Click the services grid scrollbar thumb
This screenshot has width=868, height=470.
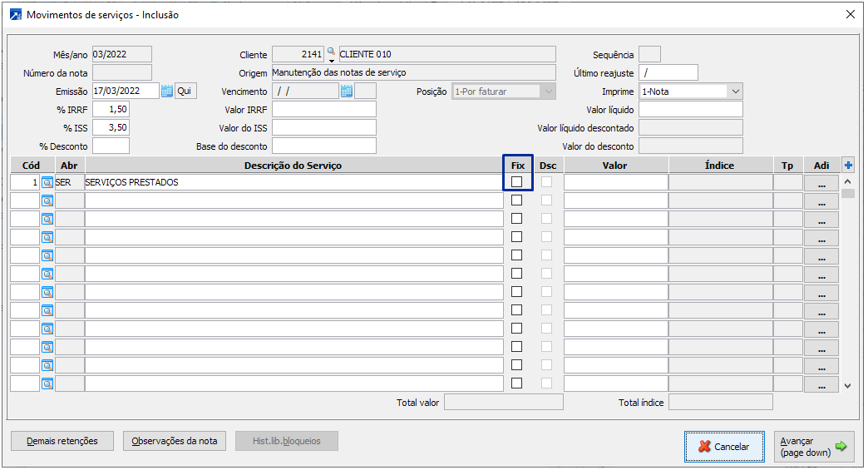click(x=847, y=193)
